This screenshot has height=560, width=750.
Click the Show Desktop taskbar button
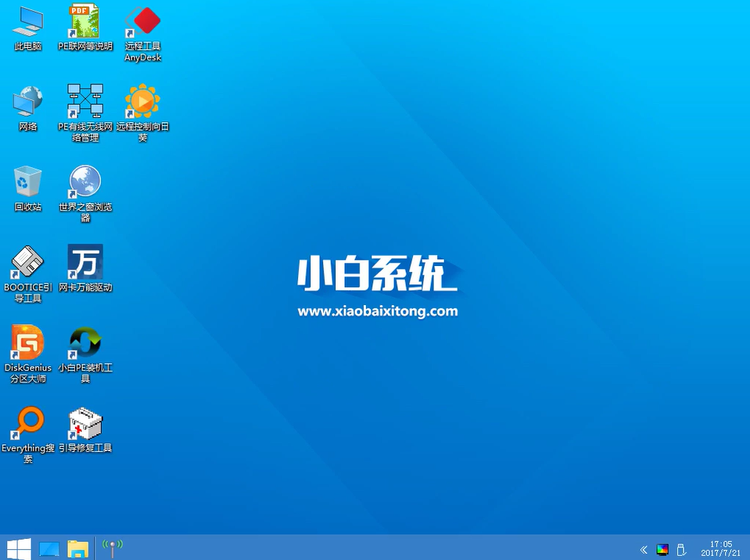pos(48,548)
